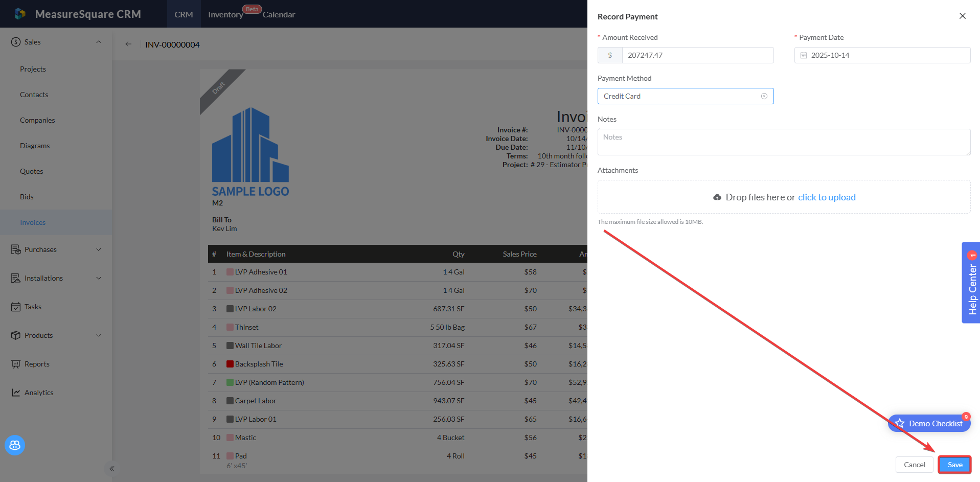980x482 pixels.
Task: Click the 'click to upload' link
Action: [x=827, y=197]
